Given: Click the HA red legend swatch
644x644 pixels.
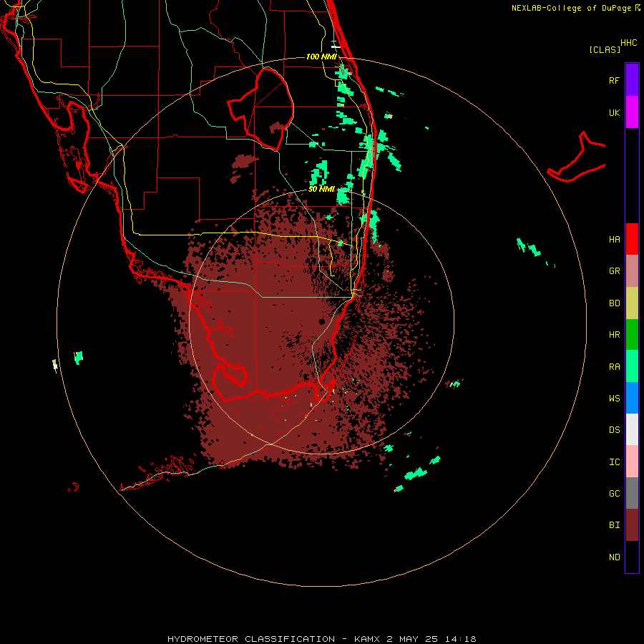Looking at the screenshot, I should click(x=632, y=239).
